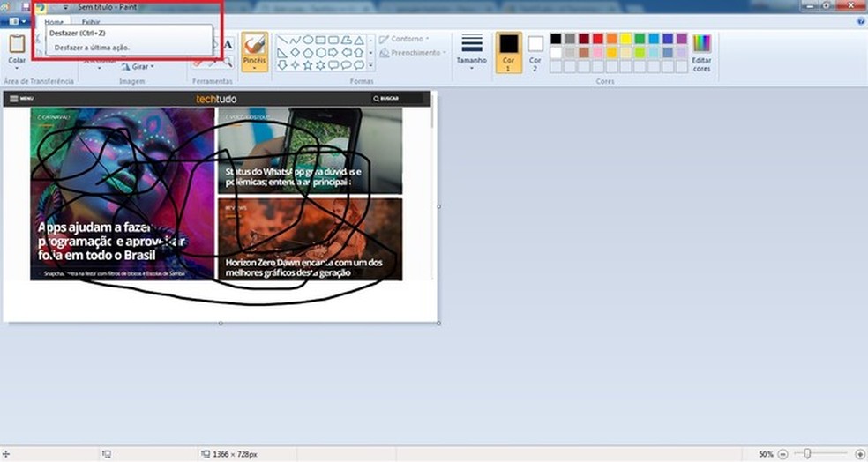Viewport: 868px width, 462px height.
Task: Choose the Rounded Rectangle shape
Action: coord(333,40)
